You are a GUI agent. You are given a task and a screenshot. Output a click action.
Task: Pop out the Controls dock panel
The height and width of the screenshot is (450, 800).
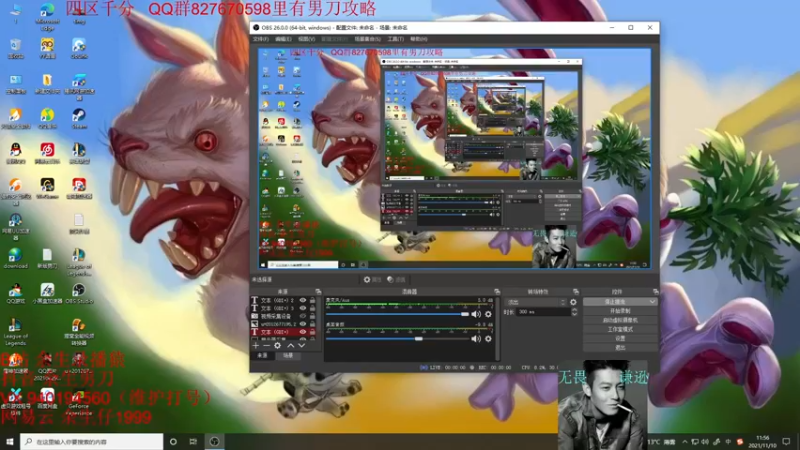(x=656, y=292)
